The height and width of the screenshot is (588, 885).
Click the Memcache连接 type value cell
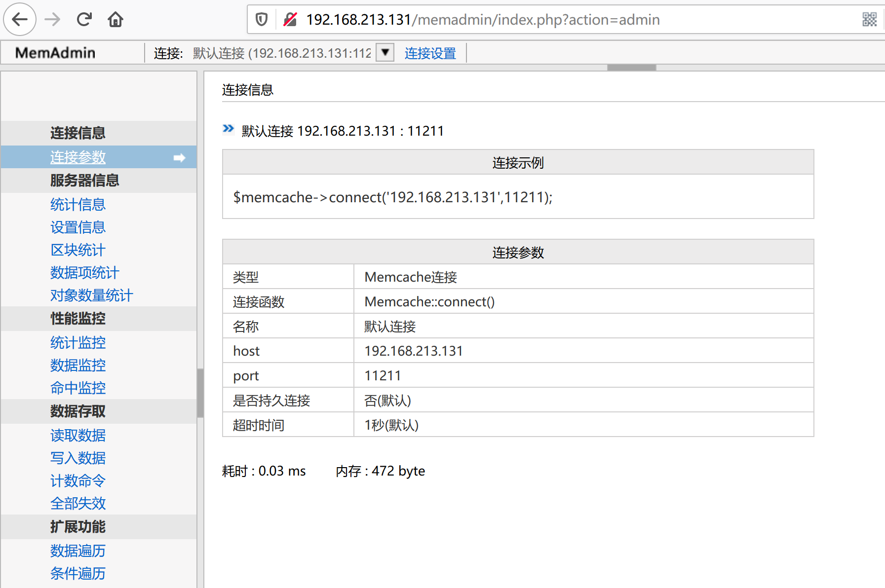click(x=584, y=277)
